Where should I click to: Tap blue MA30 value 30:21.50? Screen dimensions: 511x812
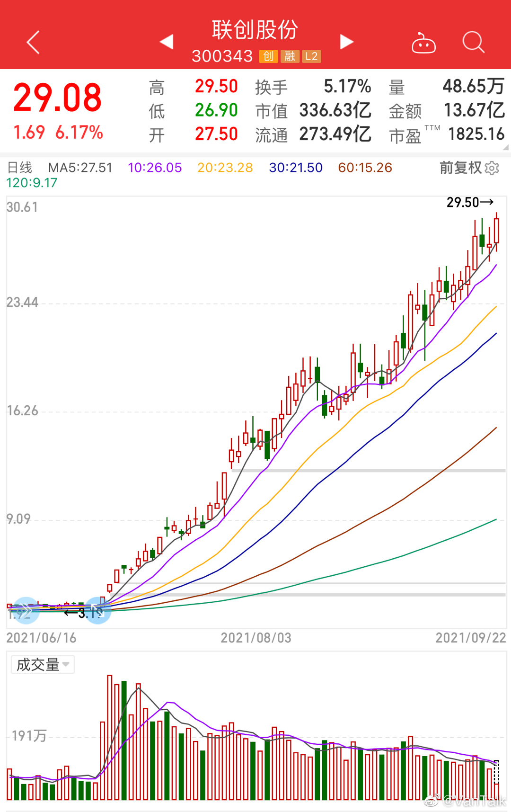tap(296, 168)
